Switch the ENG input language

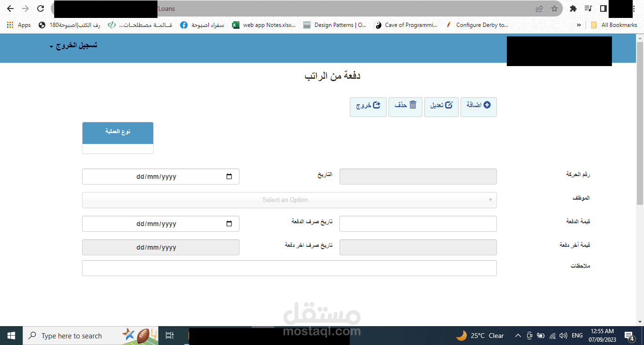click(x=577, y=336)
